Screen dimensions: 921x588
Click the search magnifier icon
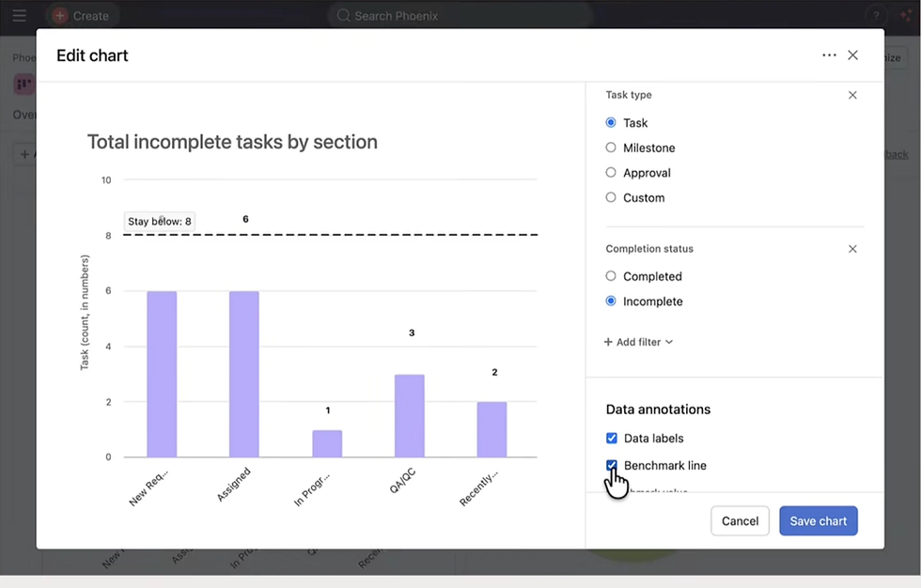[343, 16]
